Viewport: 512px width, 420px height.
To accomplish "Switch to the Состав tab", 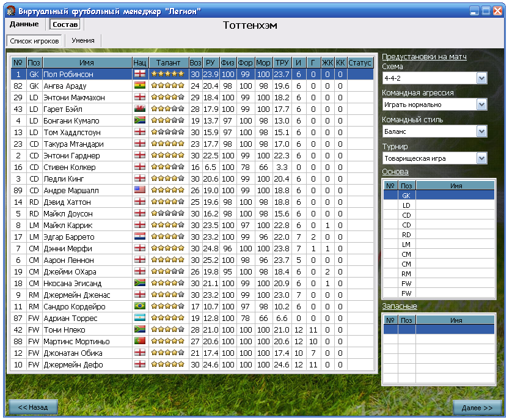I will coord(65,24).
